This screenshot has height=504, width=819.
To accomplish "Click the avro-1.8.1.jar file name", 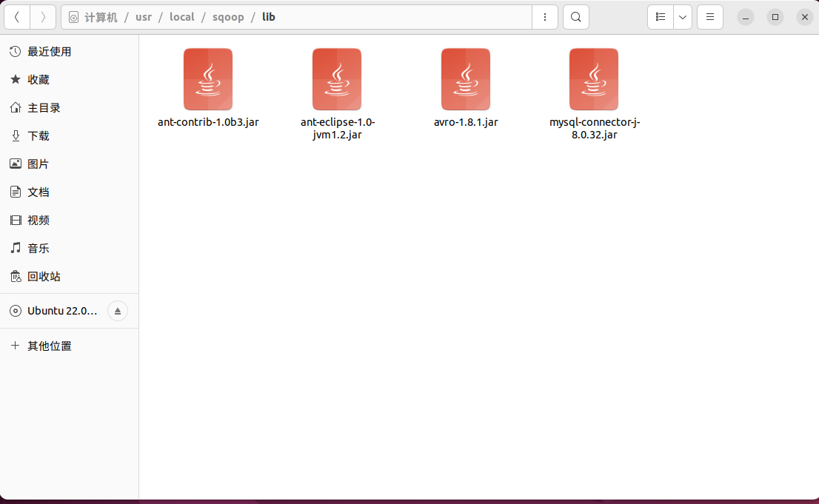I will point(465,122).
